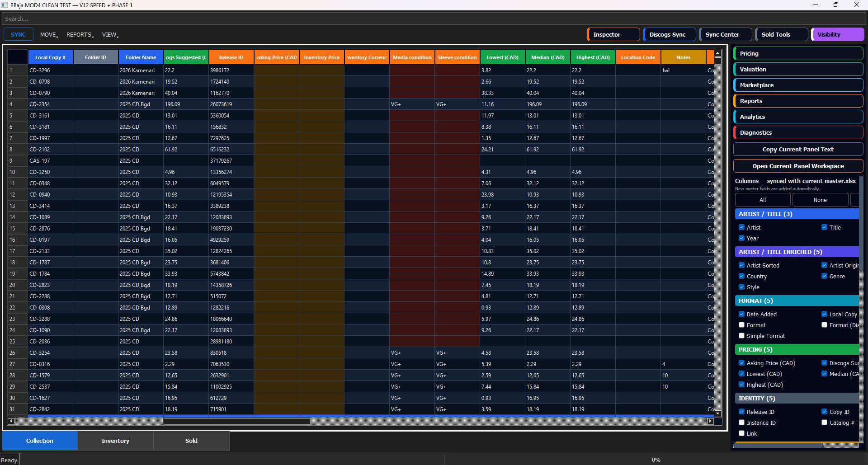868x465 pixels.
Task: Open the Visibility panel tab
Action: pyautogui.click(x=838, y=34)
